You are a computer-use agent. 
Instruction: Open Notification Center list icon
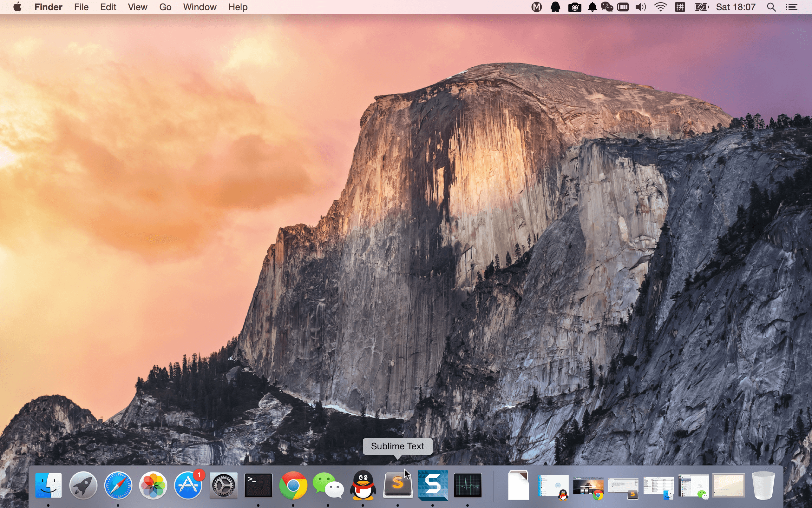[791, 7]
